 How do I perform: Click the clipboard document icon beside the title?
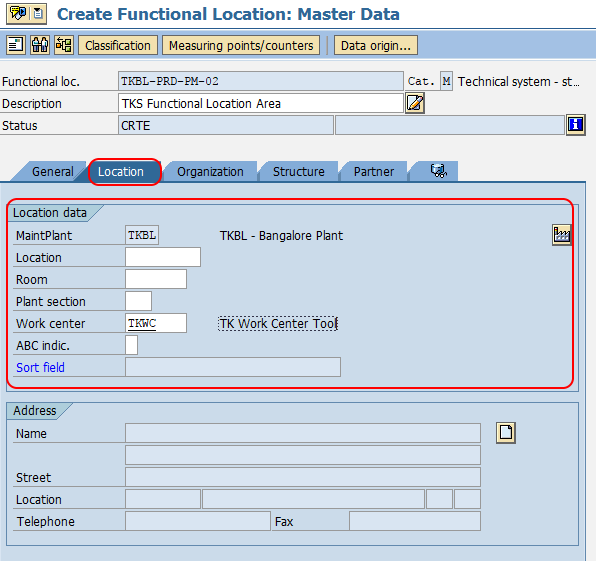coord(38,14)
